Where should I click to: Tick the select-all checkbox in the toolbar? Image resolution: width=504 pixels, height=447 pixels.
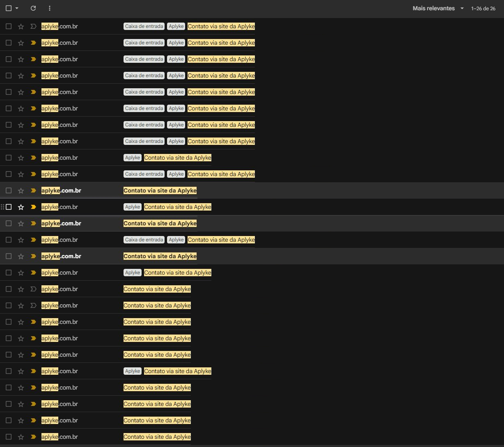point(9,8)
